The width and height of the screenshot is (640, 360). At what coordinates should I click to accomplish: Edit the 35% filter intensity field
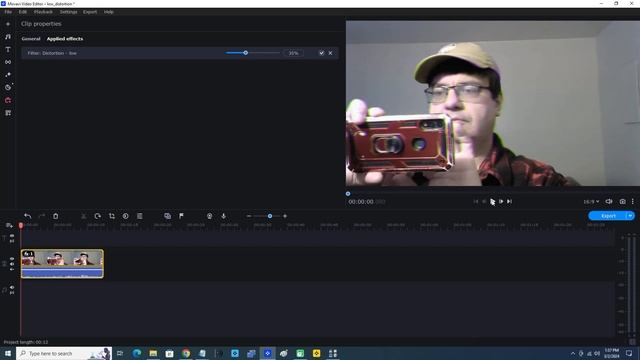293,53
